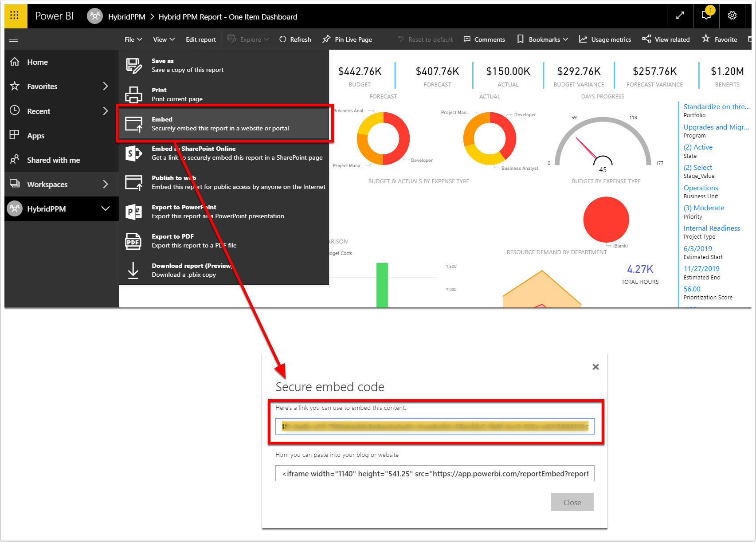Click the Save as icon in File menu
756x542 pixels.
134,66
